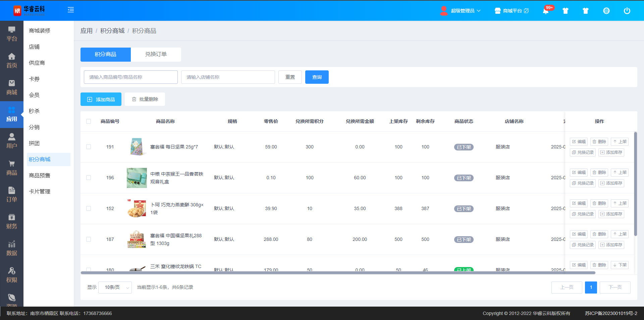Click the product number/name search field

tap(131, 77)
